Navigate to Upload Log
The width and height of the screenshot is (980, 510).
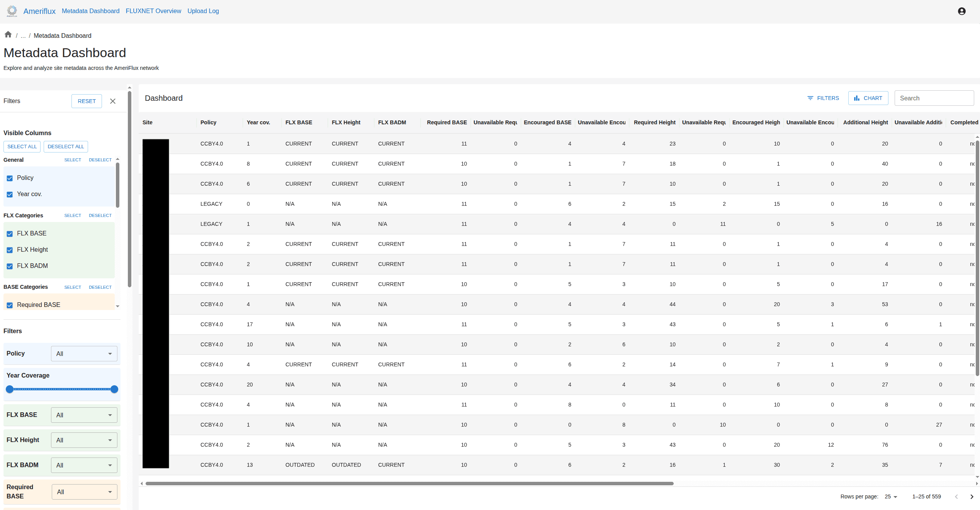[203, 11]
